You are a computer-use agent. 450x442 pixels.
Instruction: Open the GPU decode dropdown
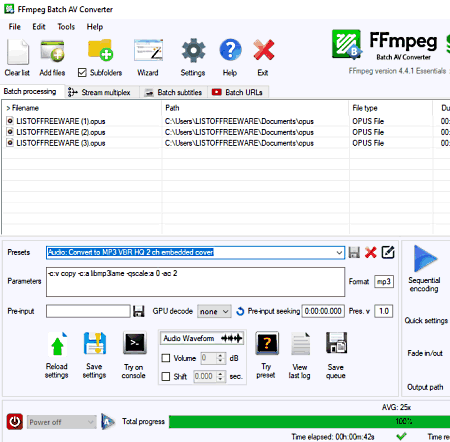214,311
